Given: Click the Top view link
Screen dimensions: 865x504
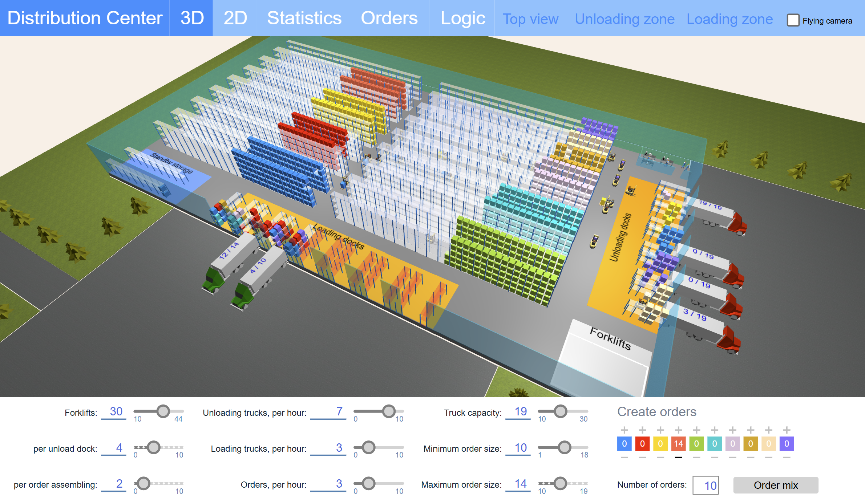Looking at the screenshot, I should [530, 19].
